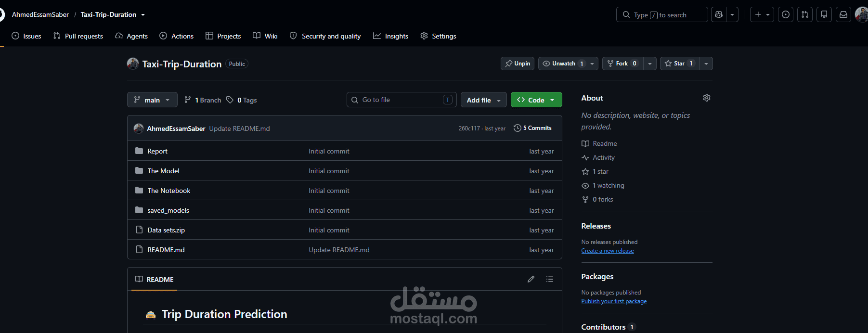Screen dimensions: 868x333
Task: Open the Fork options dropdown arrow
Action: tap(650, 64)
